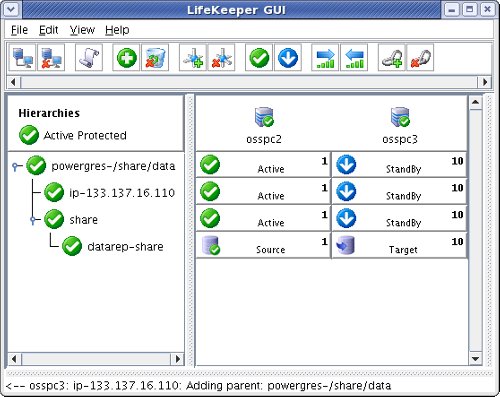Click hierarchy pane right scroll arrow
Image resolution: width=500 pixels, height=397 pixels.
pos(177,359)
